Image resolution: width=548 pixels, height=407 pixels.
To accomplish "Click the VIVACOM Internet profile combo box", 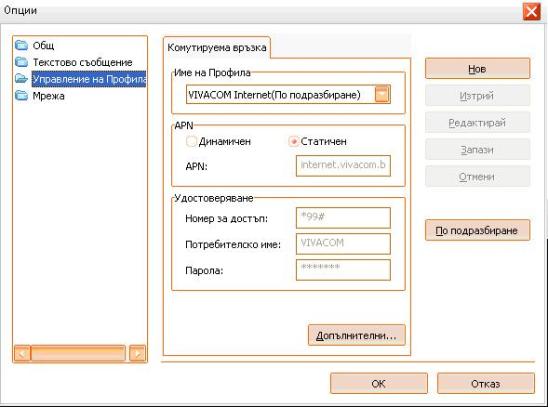I will (x=288, y=94).
